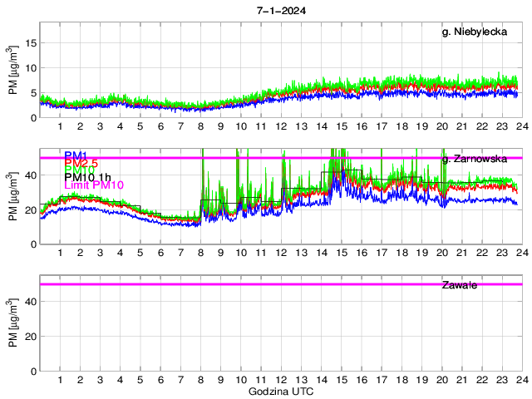The image size is (532, 399).
Task: Click the 40 tick on middle chart y-axis
Action: [31, 175]
